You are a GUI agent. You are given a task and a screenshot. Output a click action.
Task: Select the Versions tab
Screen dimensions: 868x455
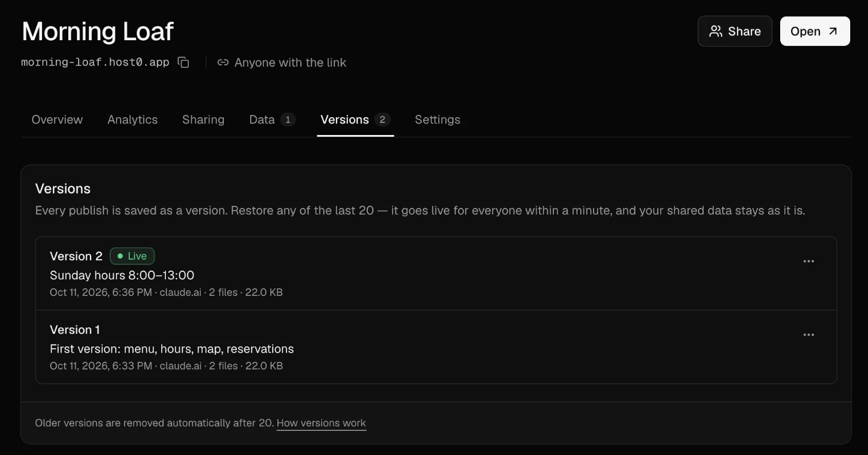coord(355,119)
